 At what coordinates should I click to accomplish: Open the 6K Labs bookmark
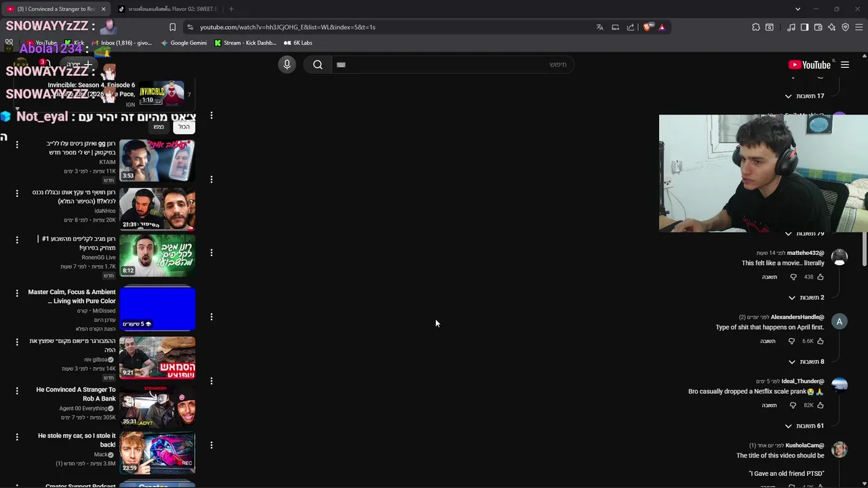pyautogui.click(x=298, y=43)
